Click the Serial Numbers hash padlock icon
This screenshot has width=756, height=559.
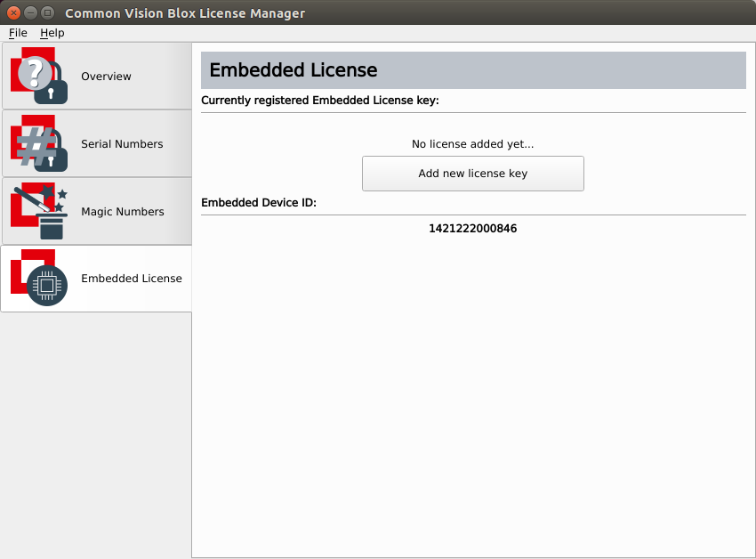pos(39,144)
